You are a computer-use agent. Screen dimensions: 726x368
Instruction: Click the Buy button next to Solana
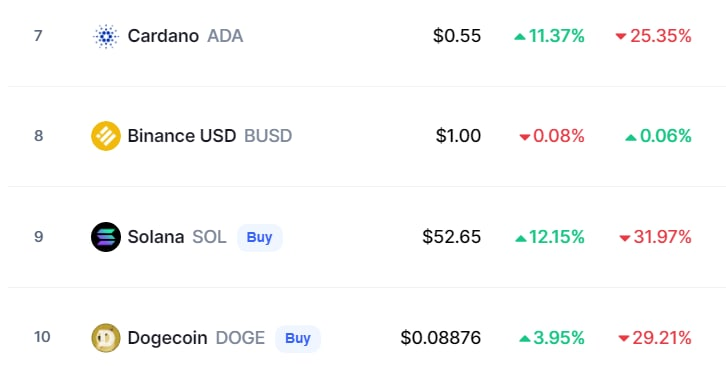tap(260, 237)
